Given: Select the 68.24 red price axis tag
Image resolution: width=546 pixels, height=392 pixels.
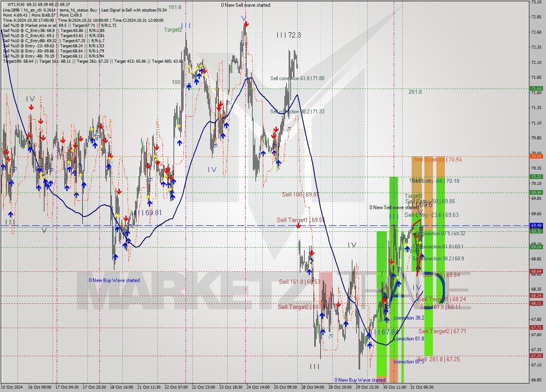Looking at the screenshot, I should pyautogui.click(x=536, y=295).
